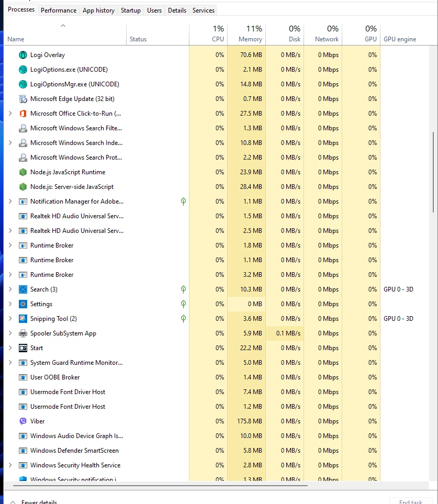Click the Windows Audio Device Graph icon
This screenshot has width=438, height=504.
(23, 436)
